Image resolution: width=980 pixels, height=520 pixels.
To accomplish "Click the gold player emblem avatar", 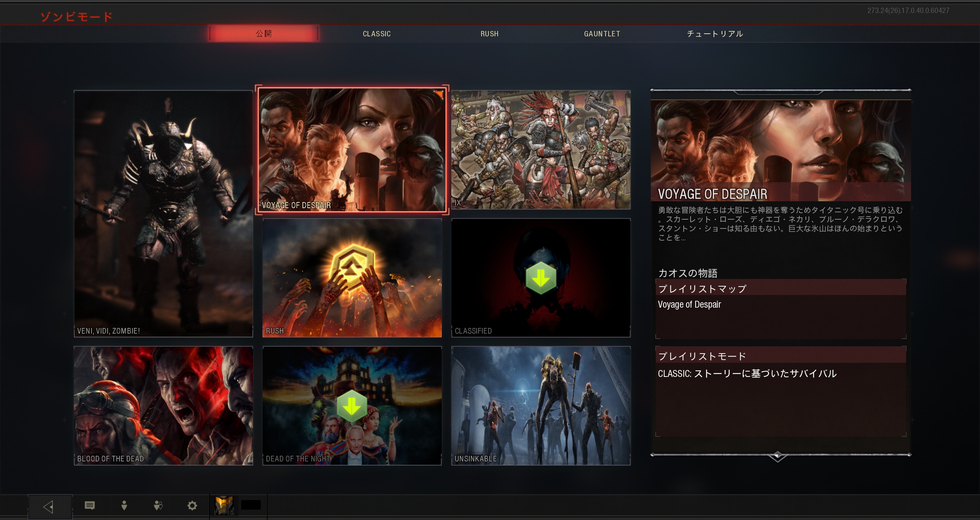I will point(224,505).
